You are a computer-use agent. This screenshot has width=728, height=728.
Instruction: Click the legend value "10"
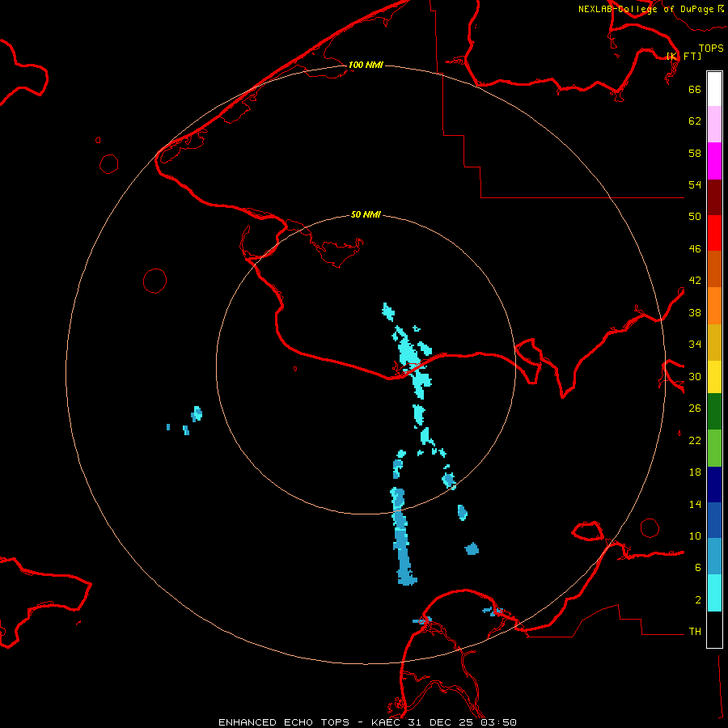click(695, 536)
